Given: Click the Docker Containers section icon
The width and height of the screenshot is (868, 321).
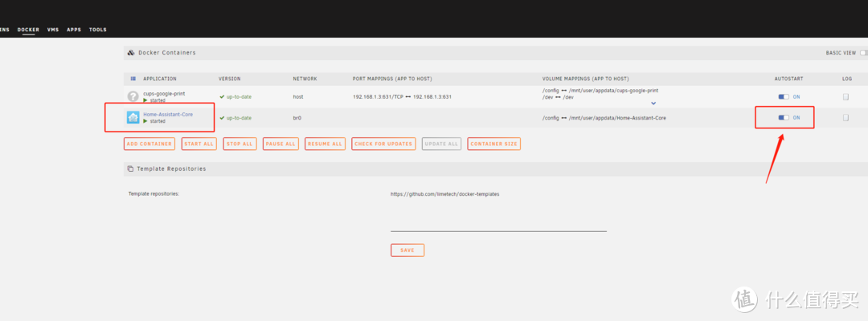Looking at the screenshot, I should point(131,53).
